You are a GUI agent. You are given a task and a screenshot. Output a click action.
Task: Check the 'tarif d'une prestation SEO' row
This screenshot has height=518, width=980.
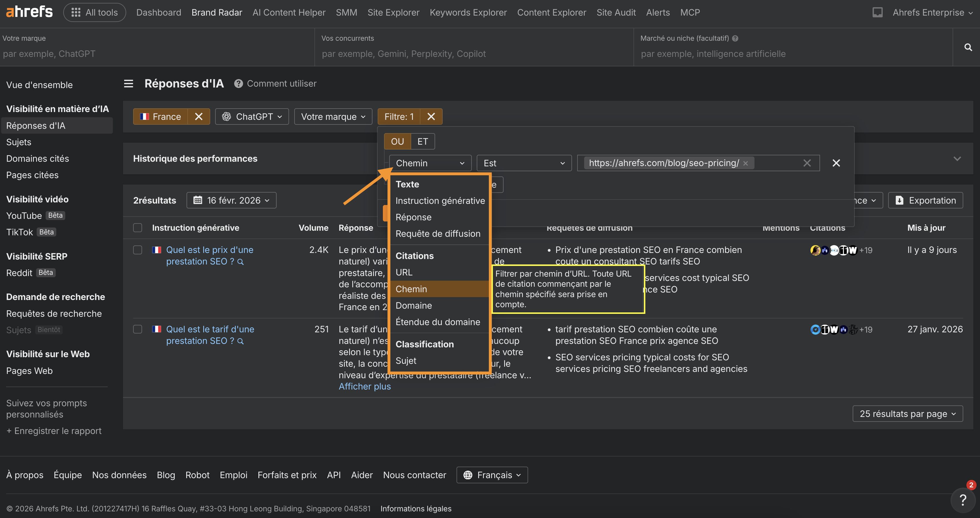[x=138, y=329]
